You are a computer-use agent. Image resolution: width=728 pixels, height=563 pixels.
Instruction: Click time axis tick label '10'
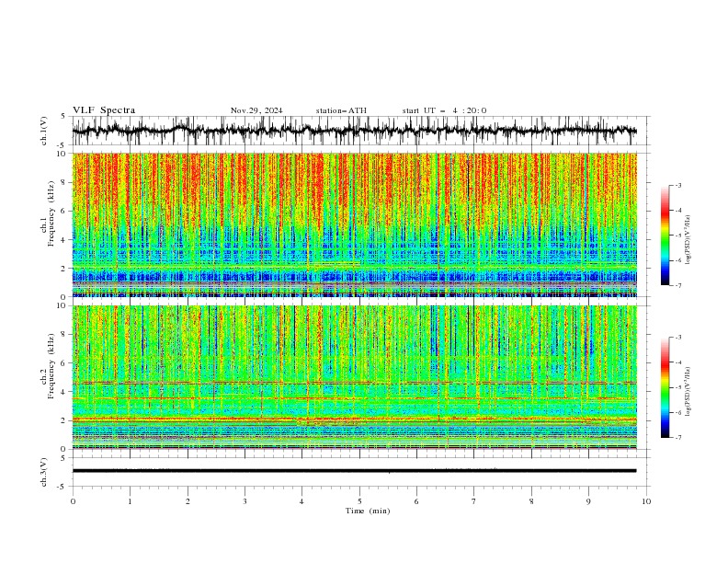(x=646, y=501)
